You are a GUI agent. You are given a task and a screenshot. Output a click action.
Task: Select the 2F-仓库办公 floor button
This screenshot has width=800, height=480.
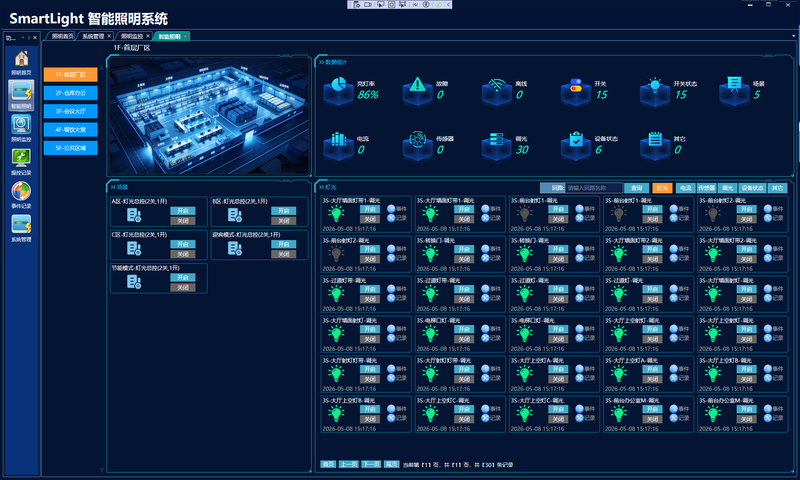click(x=70, y=93)
